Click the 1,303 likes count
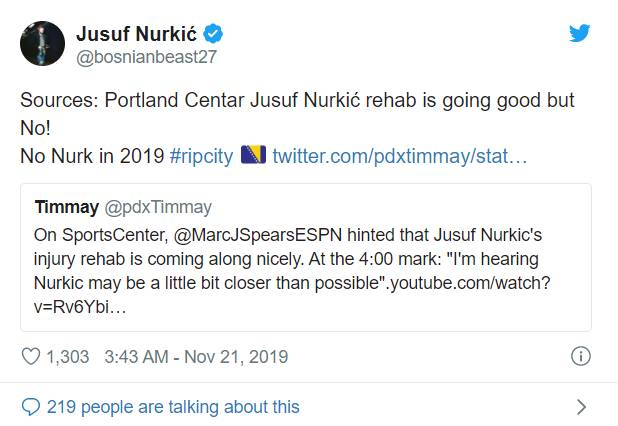The height and width of the screenshot is (426, 618). click(x=69, y=356)
